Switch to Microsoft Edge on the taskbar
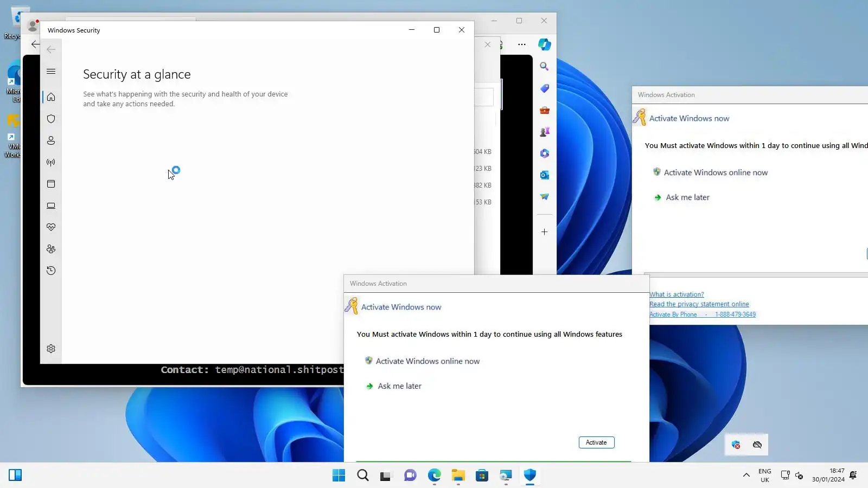Screen dimensions: 868x488 pyautogui.click(x=435, y=476)
